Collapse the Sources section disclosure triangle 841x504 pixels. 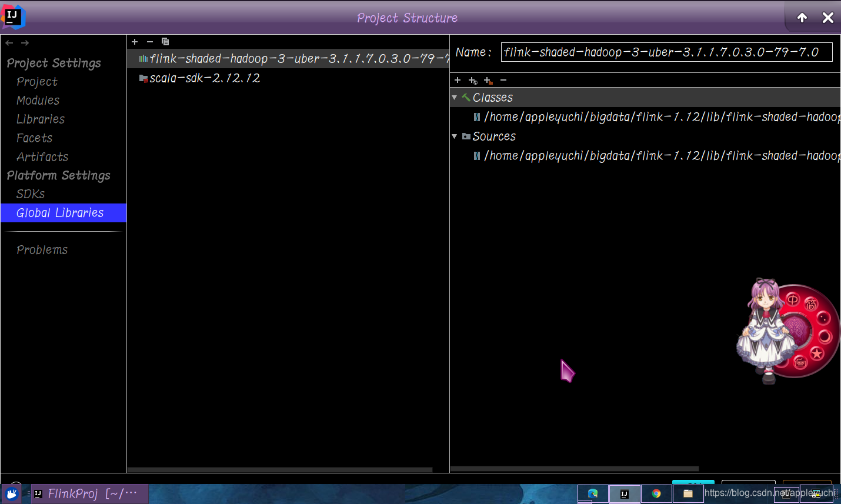click(454, 136)
